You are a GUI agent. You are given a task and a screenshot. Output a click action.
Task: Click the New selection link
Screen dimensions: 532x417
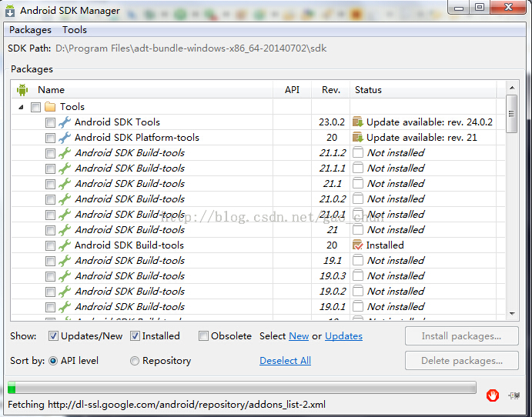299,336
